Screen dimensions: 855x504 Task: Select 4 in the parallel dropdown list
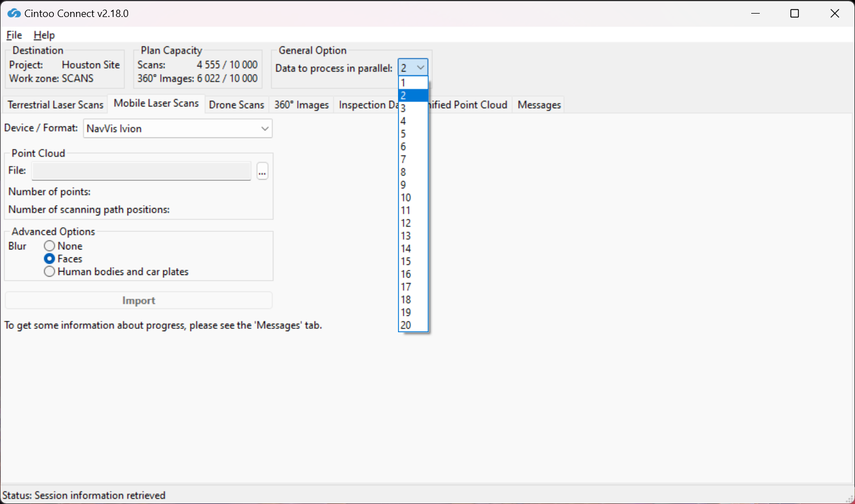[x=413, y=121]
